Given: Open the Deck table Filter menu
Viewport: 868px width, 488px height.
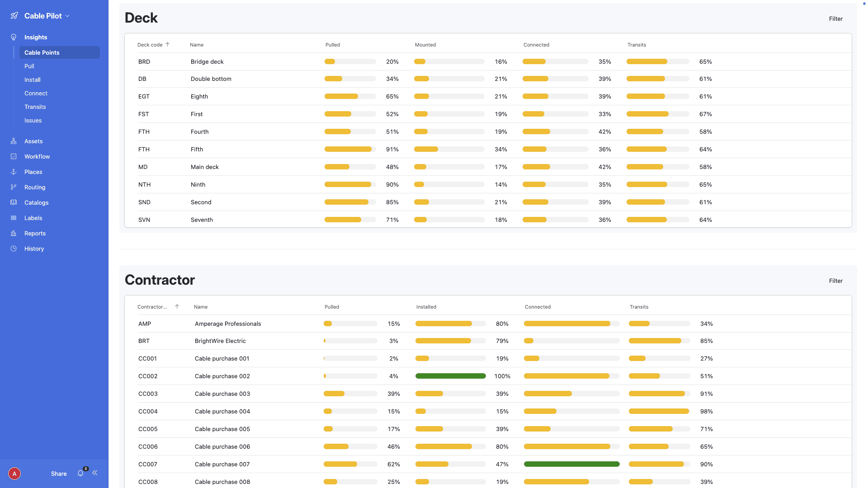Looking at the screenshot, I should (x=835, y=19).
